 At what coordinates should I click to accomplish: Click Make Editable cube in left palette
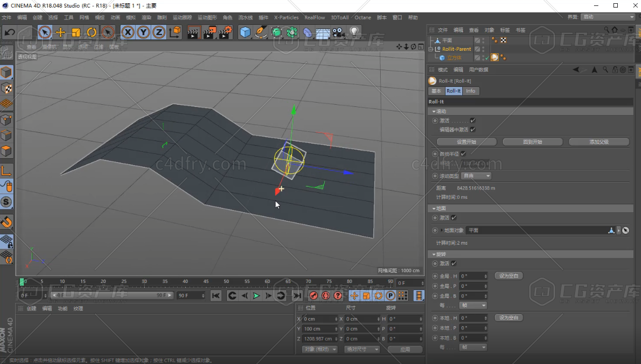6,73
